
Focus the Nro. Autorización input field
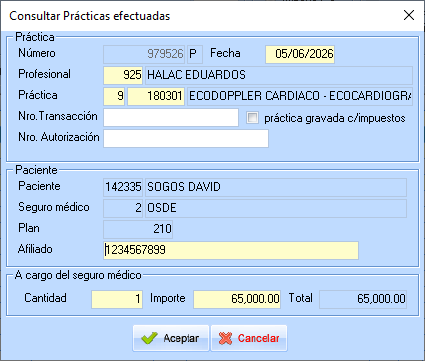point(186,138)
